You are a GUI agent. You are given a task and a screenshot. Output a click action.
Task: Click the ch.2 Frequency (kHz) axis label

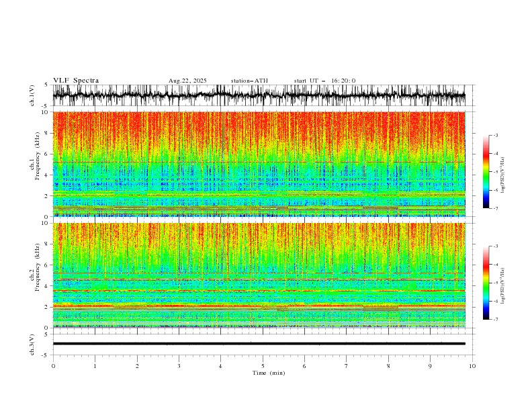35,267
